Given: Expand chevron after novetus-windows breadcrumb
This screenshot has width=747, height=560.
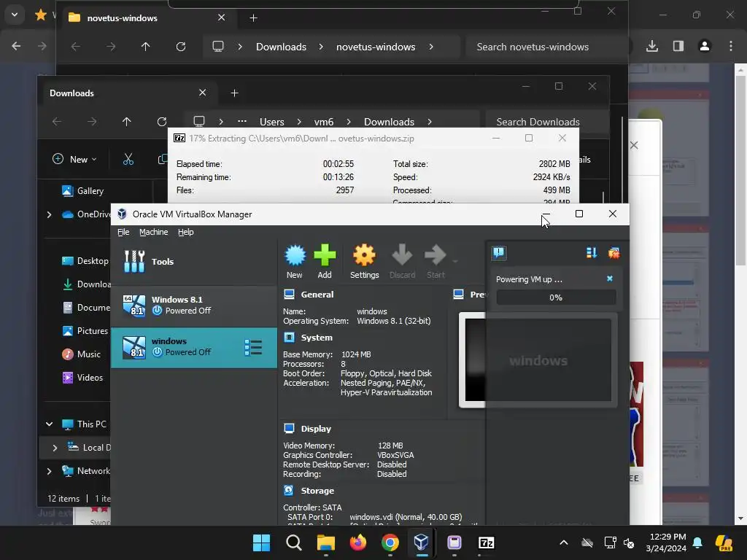Looking at the screenshot, I should (x=431, y=47).
